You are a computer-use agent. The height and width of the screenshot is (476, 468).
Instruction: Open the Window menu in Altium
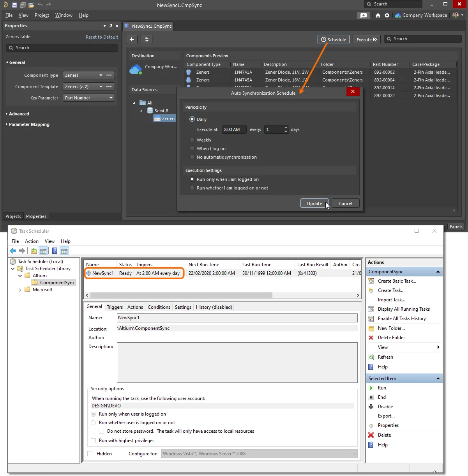64,15
